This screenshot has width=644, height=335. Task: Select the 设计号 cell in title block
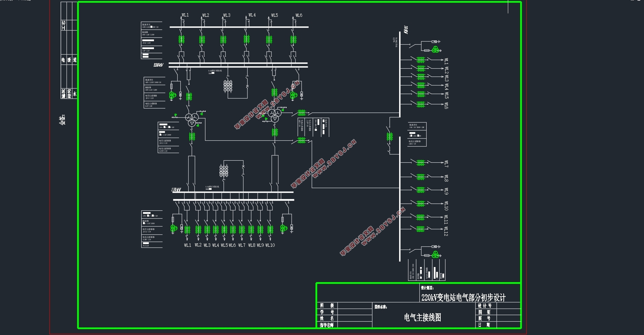485,305
